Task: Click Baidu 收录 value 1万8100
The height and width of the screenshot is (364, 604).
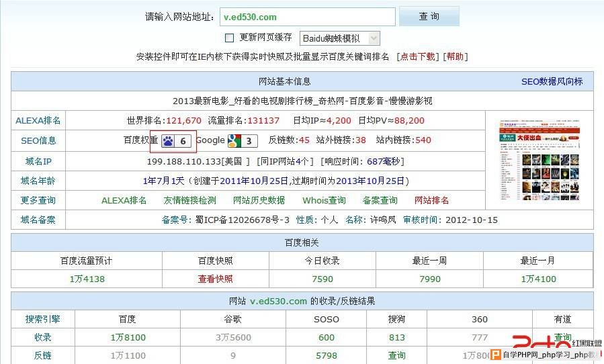Action: tap(128, 337)
